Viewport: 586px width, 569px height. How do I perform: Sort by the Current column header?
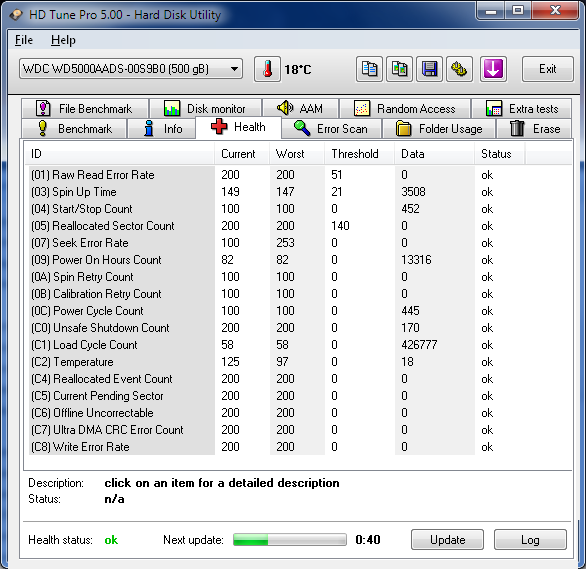click(x=242, y=154)
